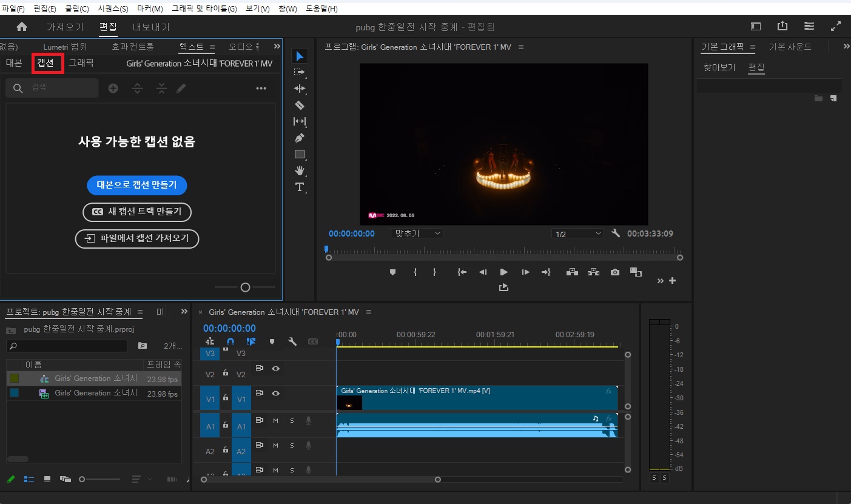The image size is (851, 504).
Task: Step back one frame
Action: 483,272
